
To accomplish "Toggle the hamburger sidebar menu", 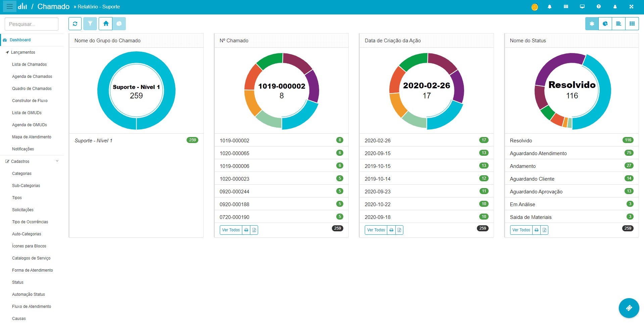I will [x=10, y=7].
